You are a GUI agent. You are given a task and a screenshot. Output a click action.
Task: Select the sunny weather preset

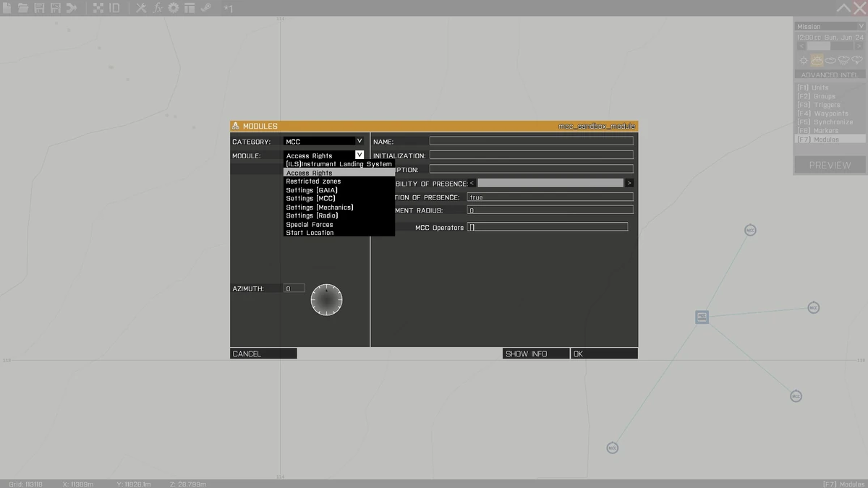point(804,60)
